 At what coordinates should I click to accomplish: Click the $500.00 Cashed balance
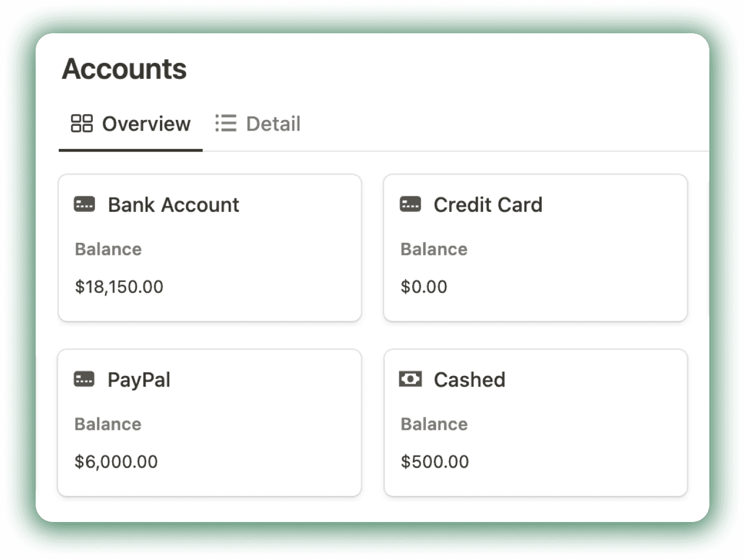click(434, 461)
